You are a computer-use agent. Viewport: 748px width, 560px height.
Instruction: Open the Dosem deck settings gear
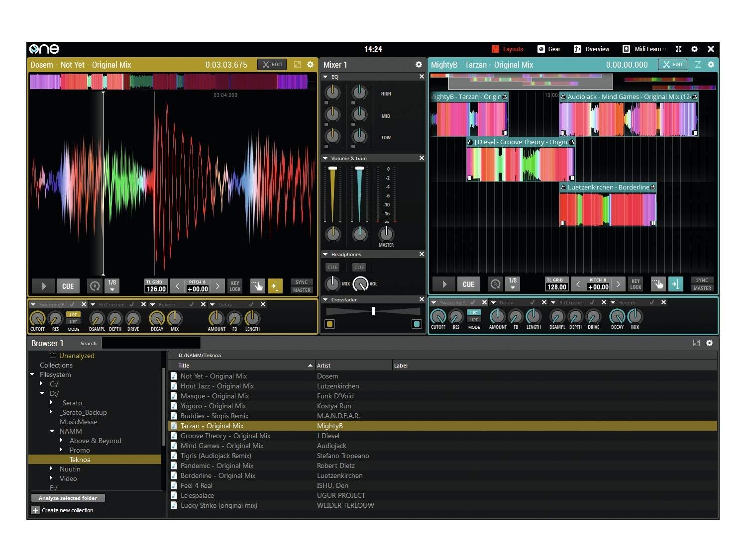(x=310, y=64)
